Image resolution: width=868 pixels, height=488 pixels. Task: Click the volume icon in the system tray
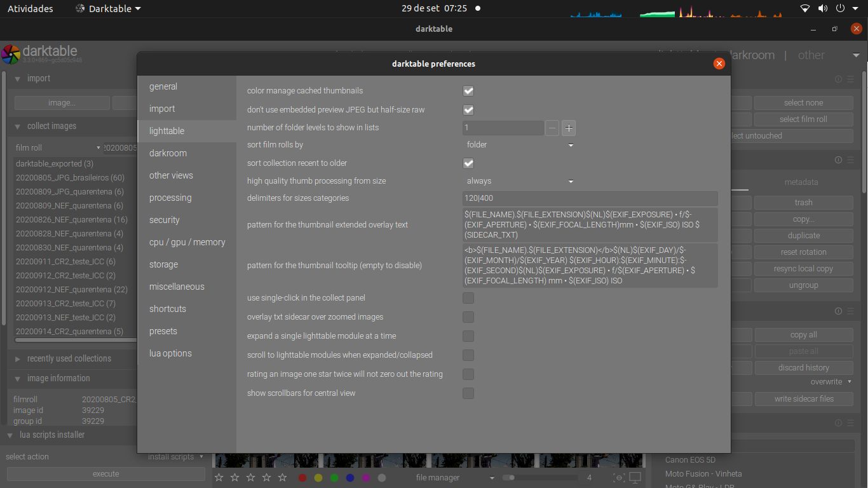[x=822, y=8]
